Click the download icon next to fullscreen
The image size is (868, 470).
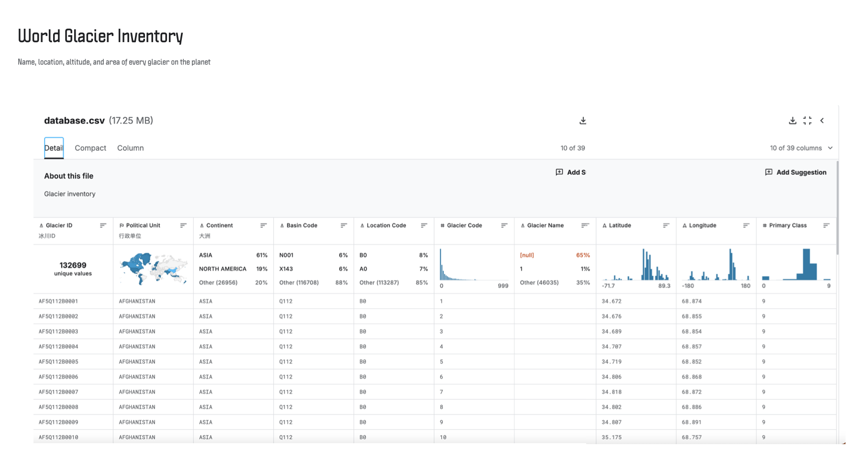click(x=792, y=121)
